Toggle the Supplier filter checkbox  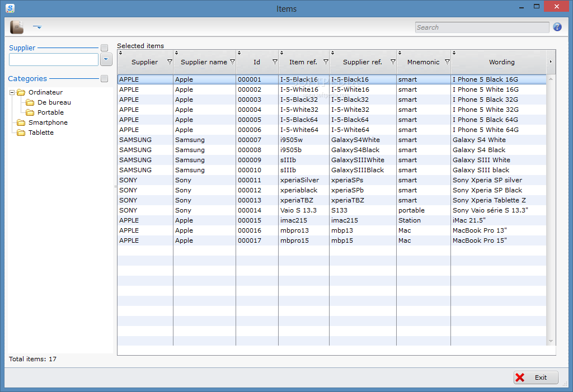coord(105,48)
